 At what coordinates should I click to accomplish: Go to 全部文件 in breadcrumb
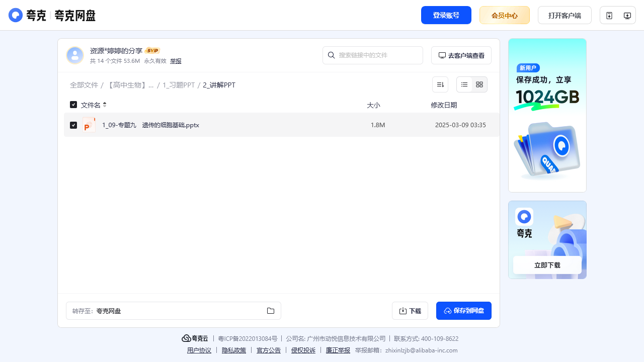(84, 85)
